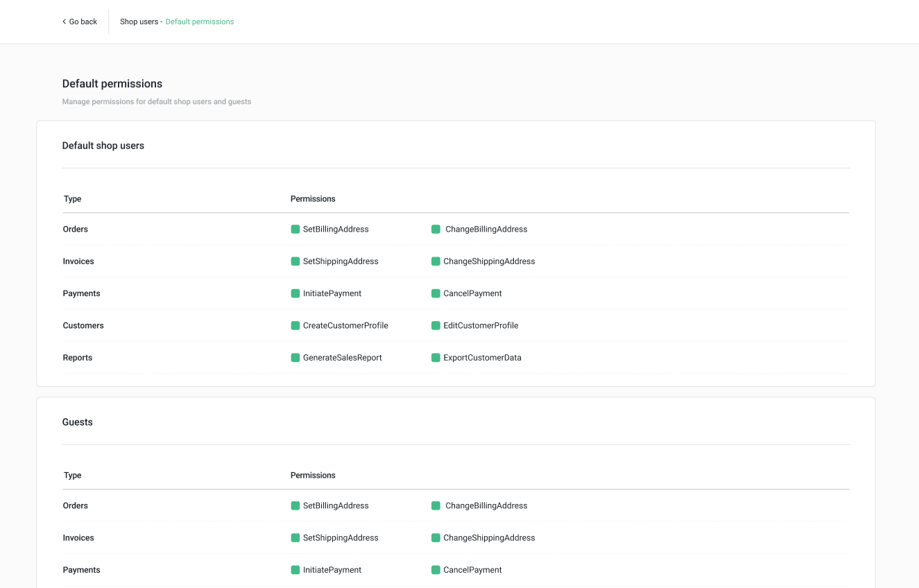The width and height of the screenshot is (919, 588).
Task: Toggle ChangeBillingAddress for Guests
Action: coord(436,505)
